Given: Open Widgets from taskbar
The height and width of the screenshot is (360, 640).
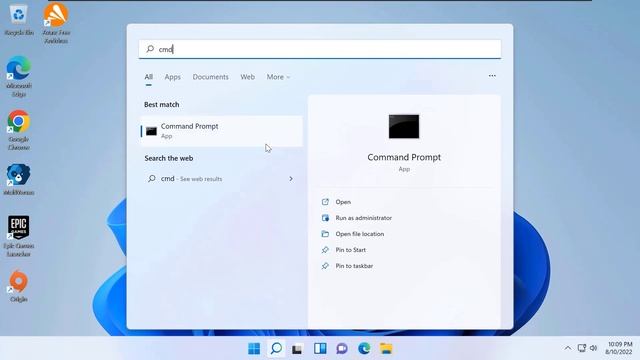Looking at the screenshot, I should point(320,349).
